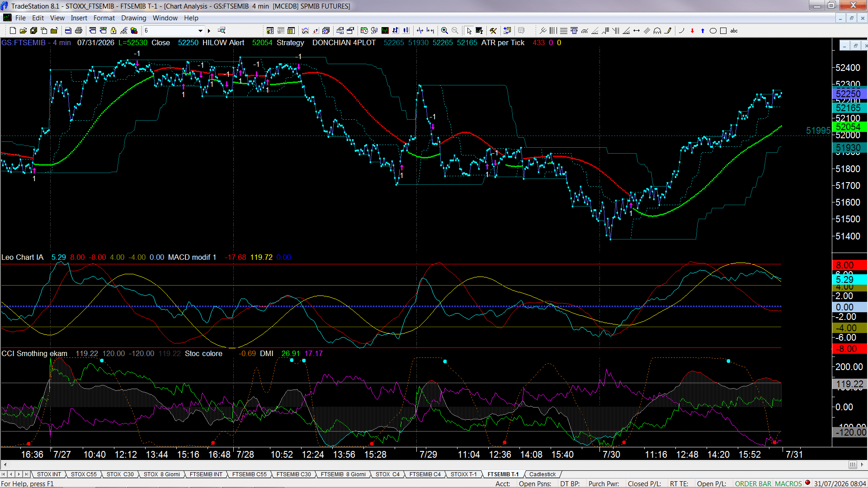Screen dimensions: 868x488
Task: Open the Help menu
Action: (x=191, y=18)
